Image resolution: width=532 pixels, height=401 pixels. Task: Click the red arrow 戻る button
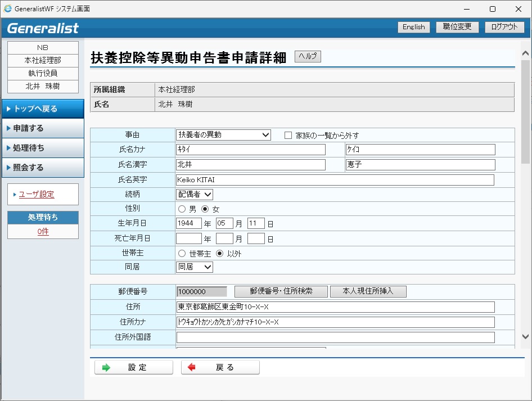point(220,367)
